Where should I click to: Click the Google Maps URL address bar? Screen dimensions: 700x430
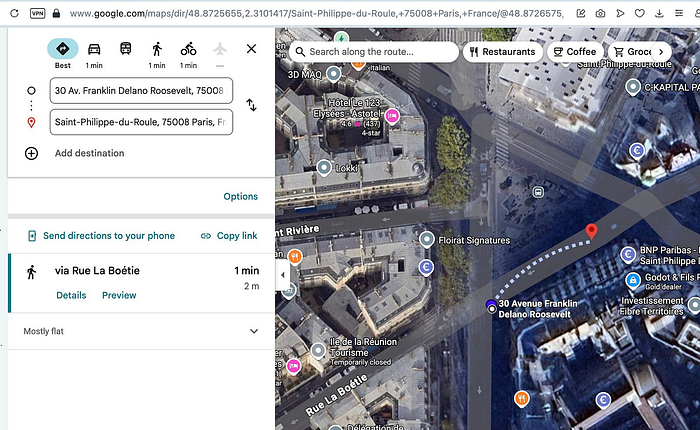pyautogui.click(x=316, y=13)
